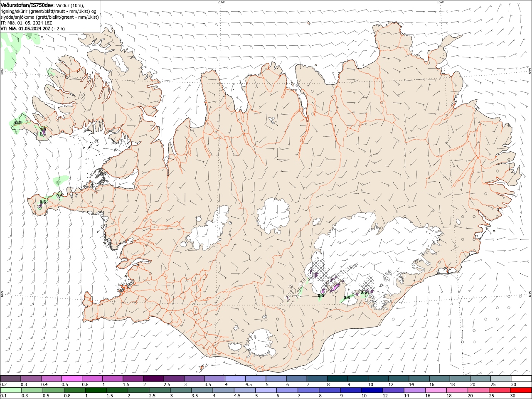Click the 0.5 precipitation label off Westfjords coast
The height and width of the screenshot is (399, 532).
point(18,123)
